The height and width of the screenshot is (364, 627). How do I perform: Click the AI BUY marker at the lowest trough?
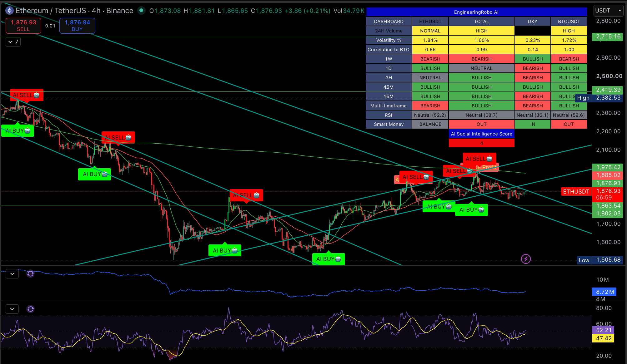329,259
